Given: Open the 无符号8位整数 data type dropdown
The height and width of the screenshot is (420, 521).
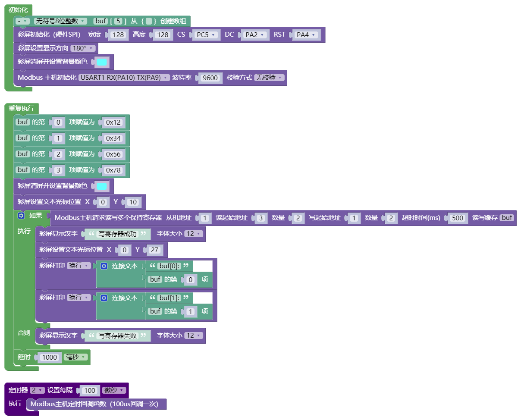Looking at the screenshot, I should (x=60, y=21).
